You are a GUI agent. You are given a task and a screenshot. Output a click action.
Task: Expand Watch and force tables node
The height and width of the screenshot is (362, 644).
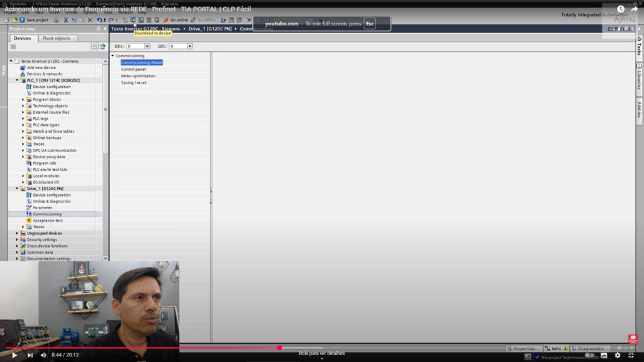pyautogui.click(x=23, y=131)
